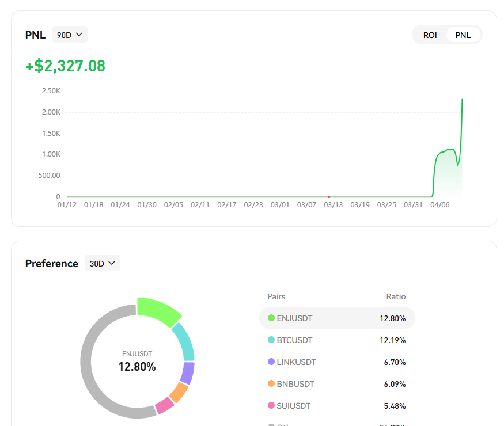Click the 2.50K axis label
504x426 pixels.
[51, 91]
